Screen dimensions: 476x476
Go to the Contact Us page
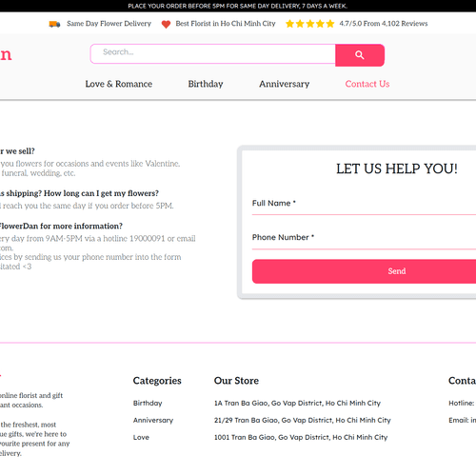click(x=367, y=84)
